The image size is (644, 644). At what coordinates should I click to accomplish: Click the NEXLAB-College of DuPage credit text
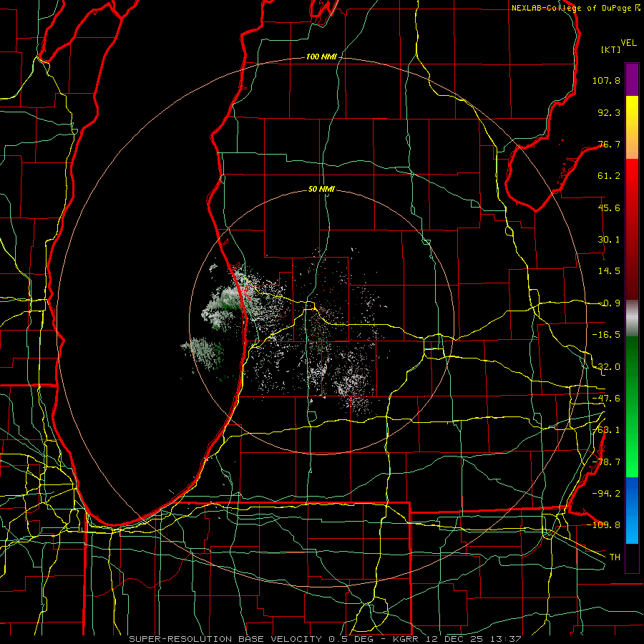[x=571, y=8]
